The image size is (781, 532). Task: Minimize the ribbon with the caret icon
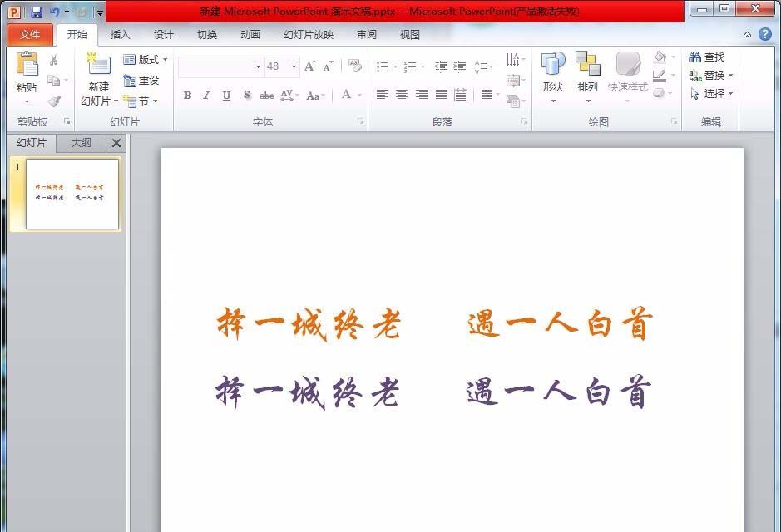(x=747, y=35)
